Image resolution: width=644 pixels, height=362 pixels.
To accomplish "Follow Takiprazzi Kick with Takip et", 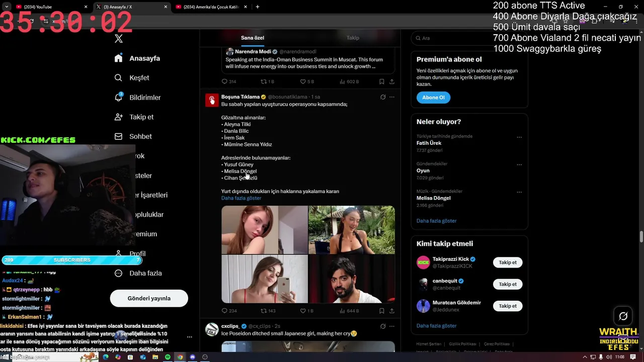I will coord(508,262).
